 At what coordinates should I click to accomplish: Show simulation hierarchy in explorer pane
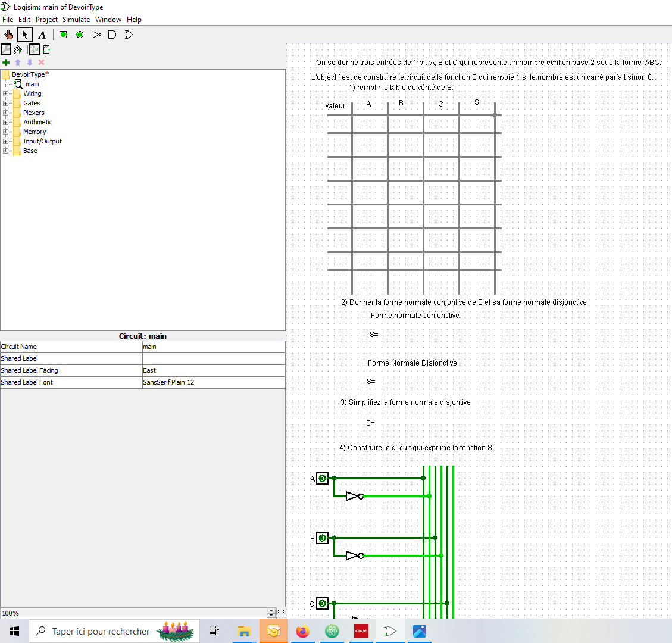(18, 50)
